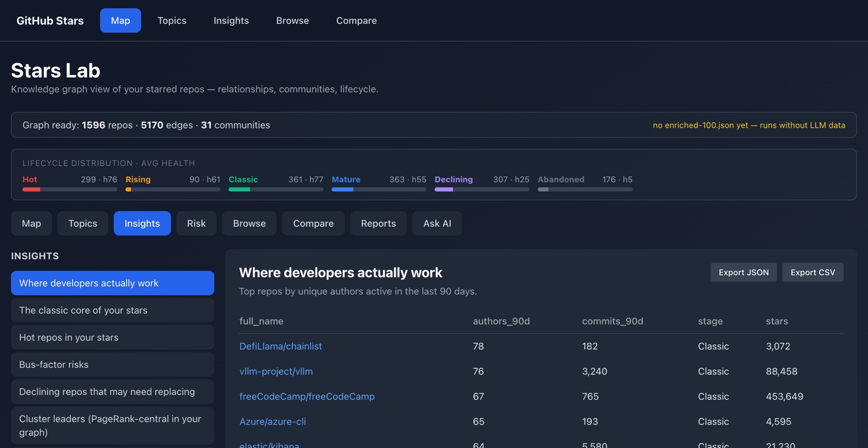Click the 'Hot' lifecycle label
The height and width of the screenshot is (448, 868).
point(30,179)
